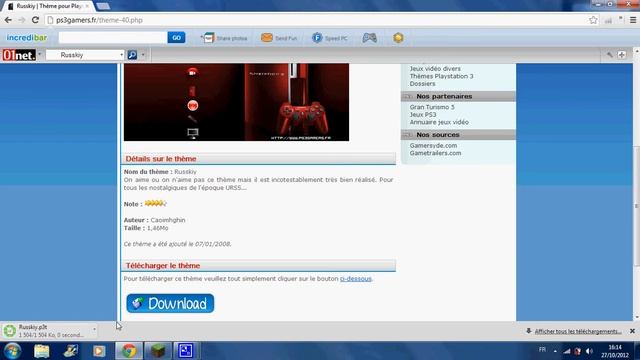Image resolution: width=640 pixels, height=360 pixels.
Task: Open the Annuaire jeux vidéo link
Action: pyautogui.click(x=439, y=122)
